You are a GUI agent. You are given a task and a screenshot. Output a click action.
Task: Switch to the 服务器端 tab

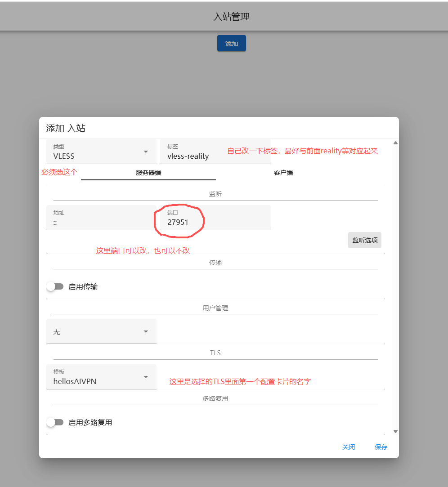coord(148,173)
